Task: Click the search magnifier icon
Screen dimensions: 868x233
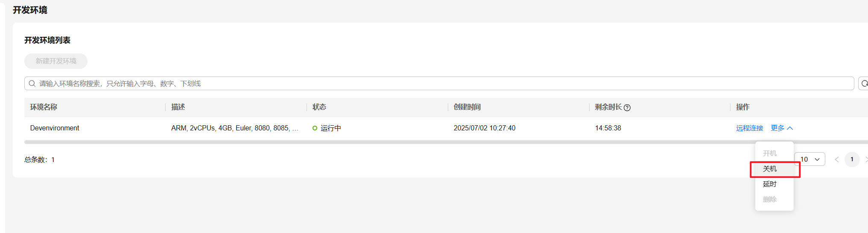Action: tap(32, 83)
